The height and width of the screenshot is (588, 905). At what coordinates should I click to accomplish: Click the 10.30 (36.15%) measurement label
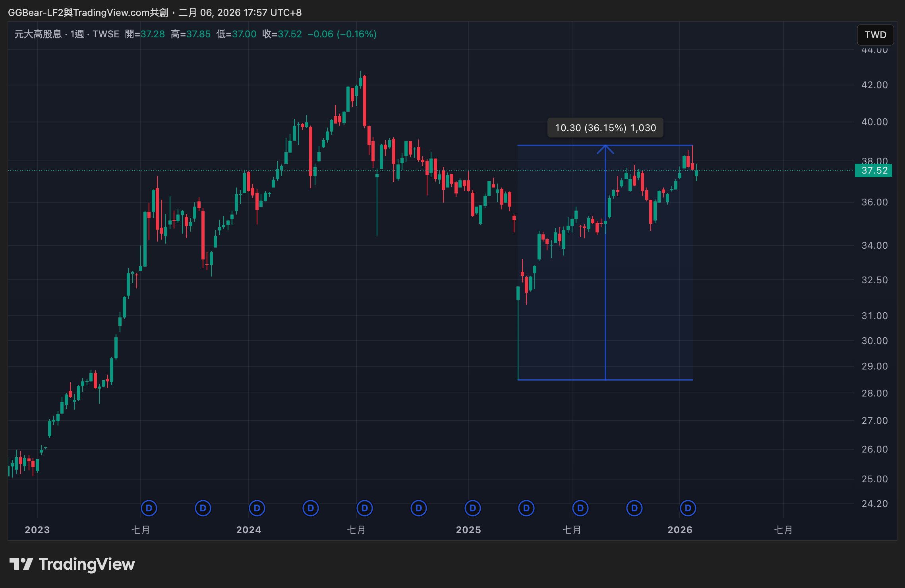click(605, 128)
